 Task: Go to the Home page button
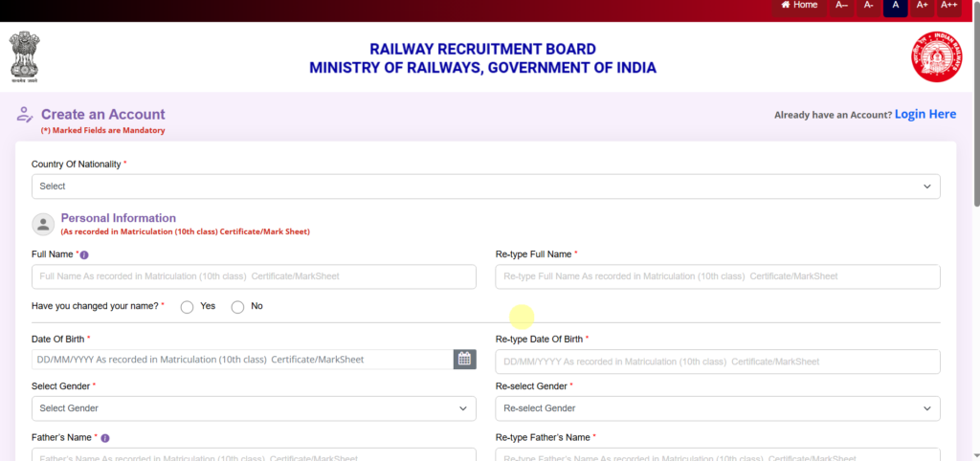click(x=799, y=7)
